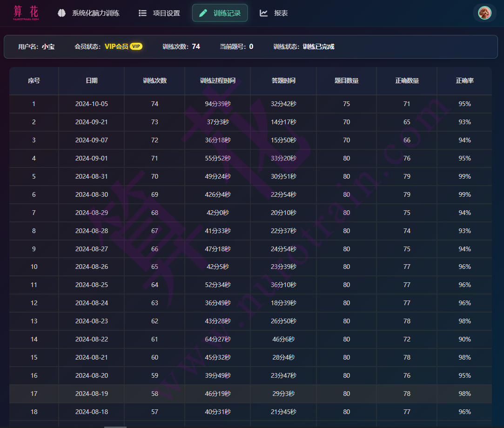Screen dimensions: 504x428
Task: Go to the 项目设置 tab
Action: (x=166, y=13)
